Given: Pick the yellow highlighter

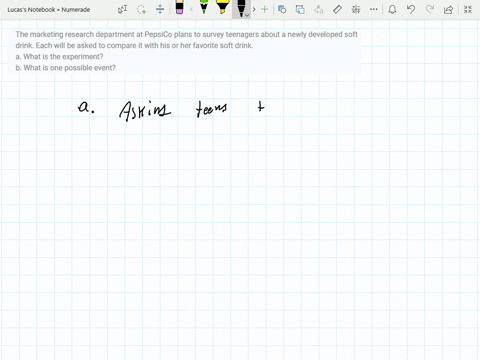Looking at the screenshot, I should [x=222, y=7].
